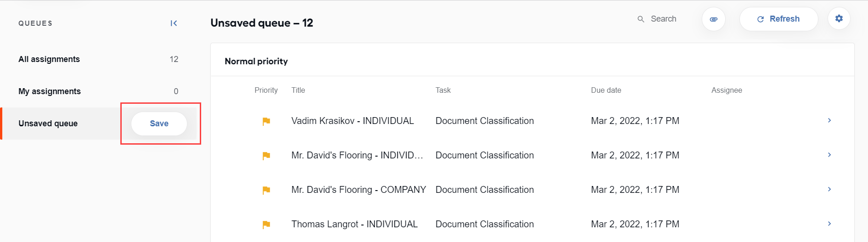Select All assignments queue
This screenshot has height=242, width=868.
pos(98,59)
